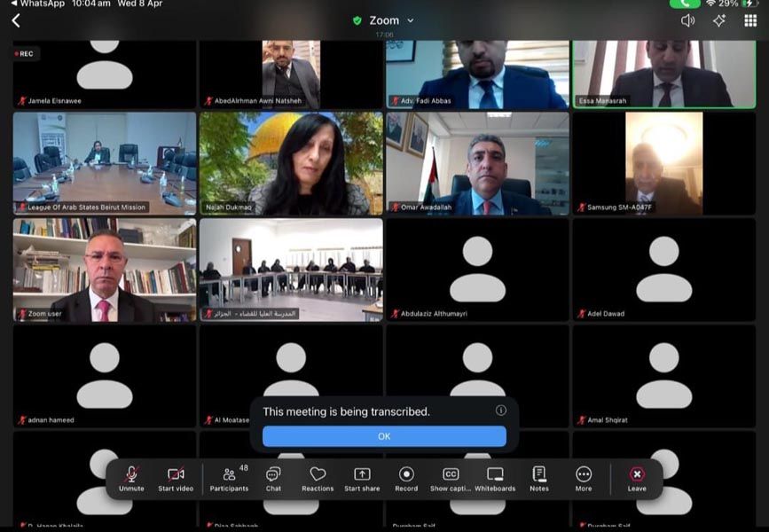Click the AI Companion sparkle icon

(x=719, y=20)
